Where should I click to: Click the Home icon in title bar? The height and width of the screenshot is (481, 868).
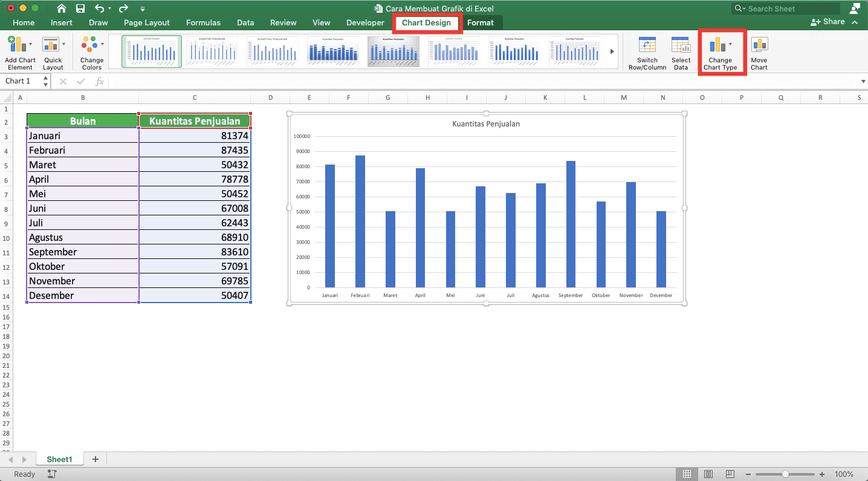61,8
